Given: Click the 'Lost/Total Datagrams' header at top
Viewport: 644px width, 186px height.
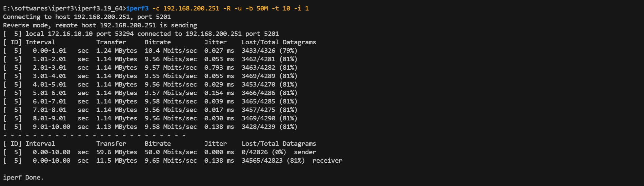Looking at the screenshot, I should coord(279,42).
